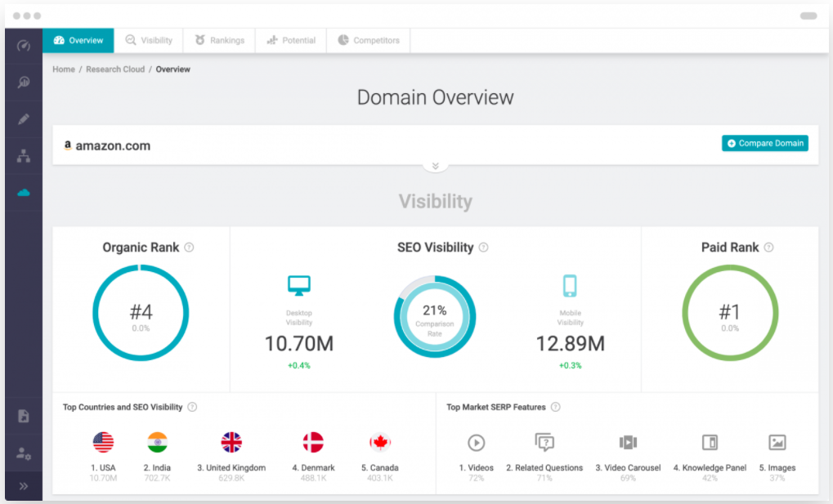Select the Denmark flag icon

pos(313,442)
